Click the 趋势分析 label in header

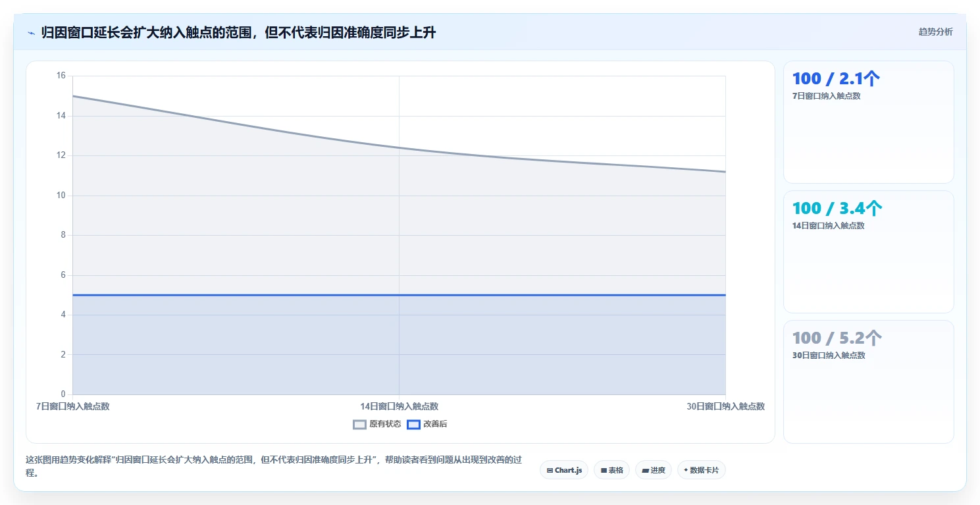(x=935, y=32)
